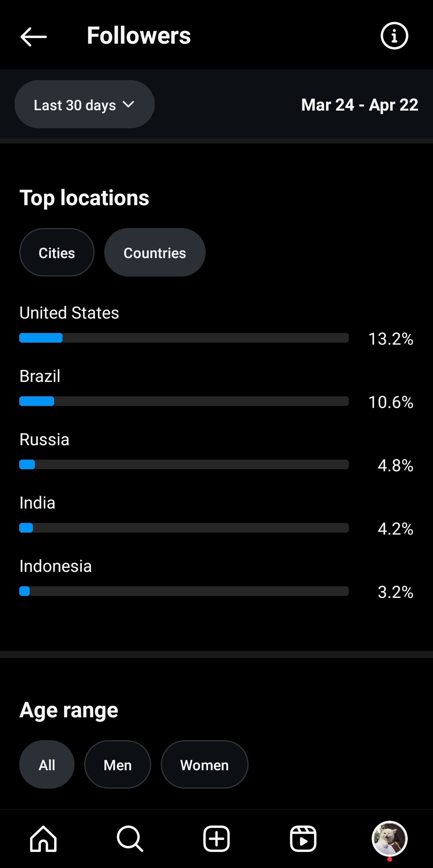Tap the back arrow icon
The image size is (433, 868).
tap(34, 36)
